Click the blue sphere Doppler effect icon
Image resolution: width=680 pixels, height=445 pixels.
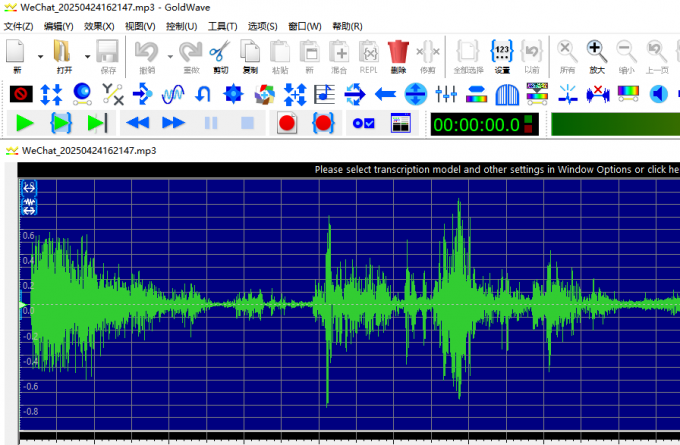click(82, 94)
